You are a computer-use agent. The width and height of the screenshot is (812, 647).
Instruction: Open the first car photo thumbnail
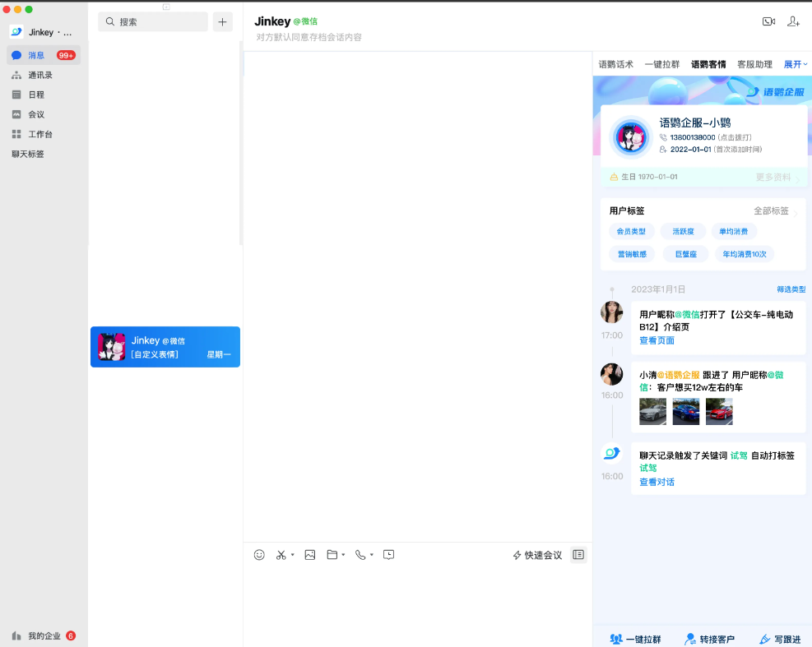tap(653, 411)
